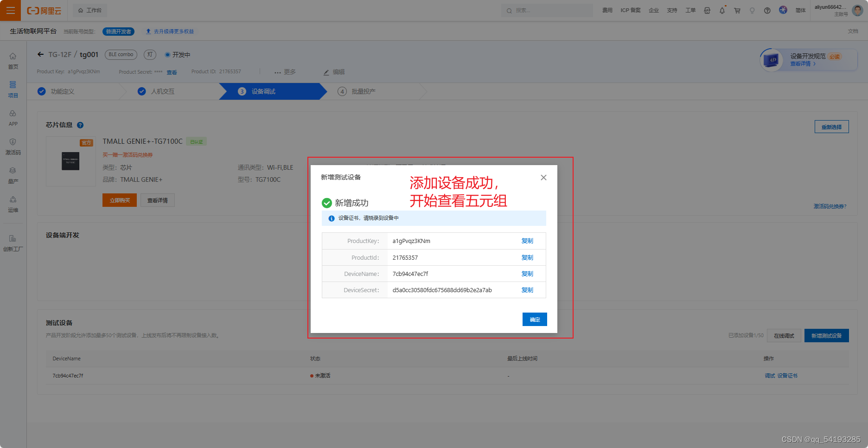Viewport: 868px width, 448px height.
Task: Click the round blue assistant icon
Action: [783, 10]
